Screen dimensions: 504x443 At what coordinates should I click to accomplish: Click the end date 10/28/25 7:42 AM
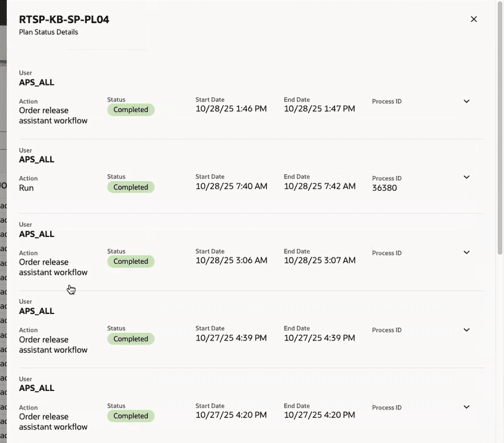tap(319, 186)
